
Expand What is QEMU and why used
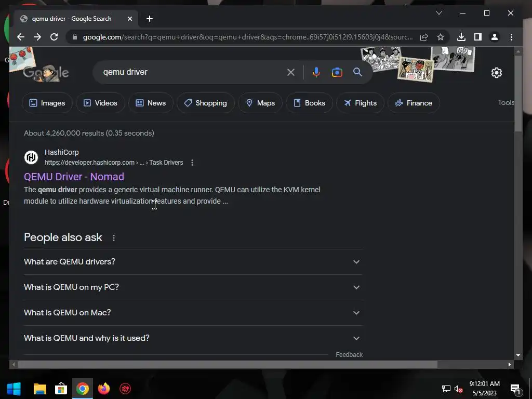pyautogui.click(x=193, y=338)
